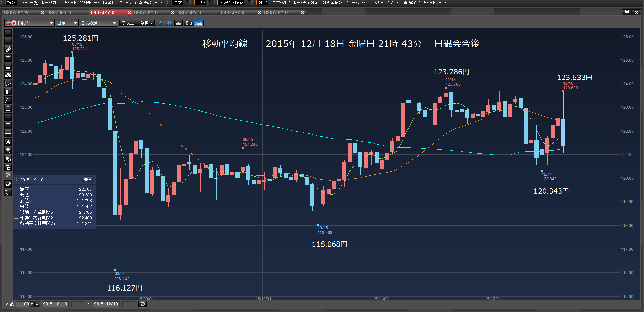Viewport: 644px width, 312px height.
Task: Open the 時系列 menu item
Action: click(x=109, y=3)
